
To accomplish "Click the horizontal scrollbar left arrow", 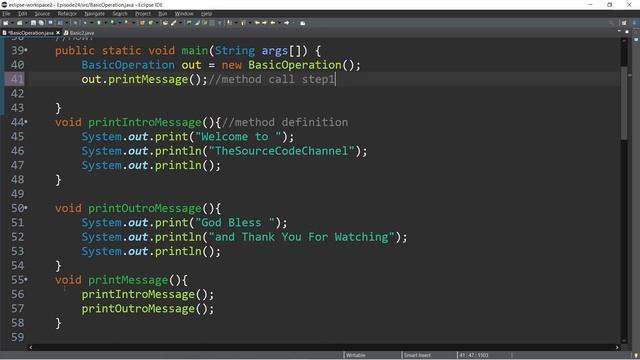I will (x=31, y=347).
